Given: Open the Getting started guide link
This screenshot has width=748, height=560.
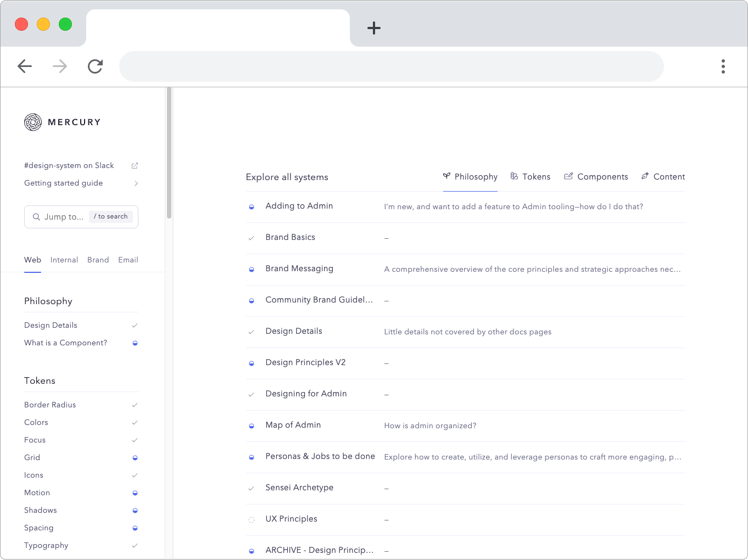Looking at the screenshot, I should pyautogui.click(x=63, y=183).
